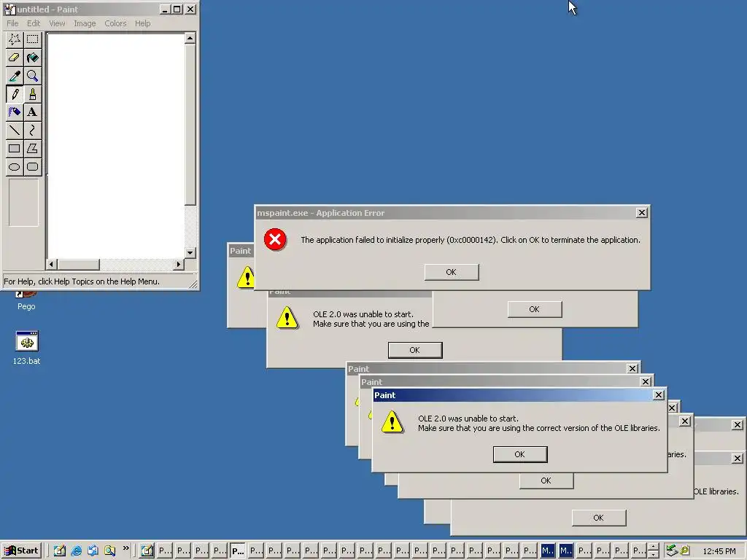Select the Rectangle shape tool

coord(15,148)
